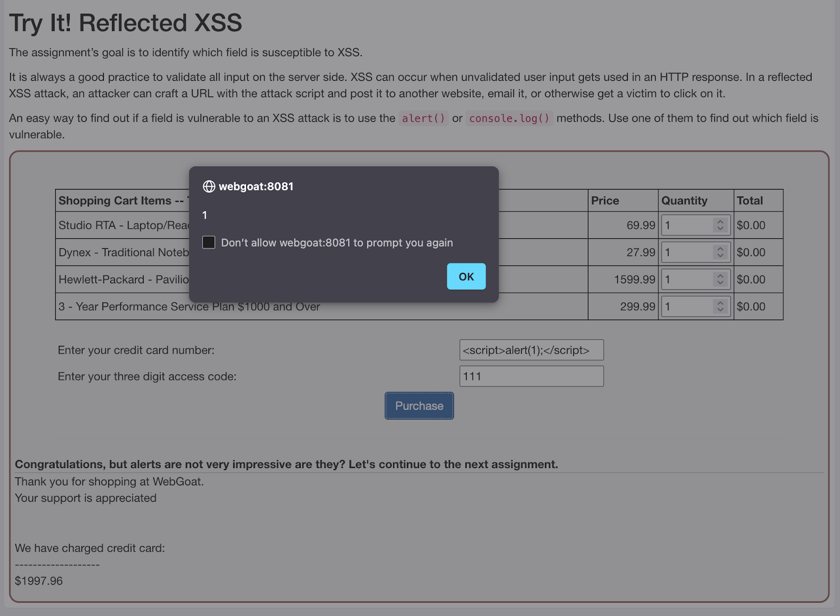Click quantity field in the 1599.99 row
Screen dimensions: 840x616
688,279
